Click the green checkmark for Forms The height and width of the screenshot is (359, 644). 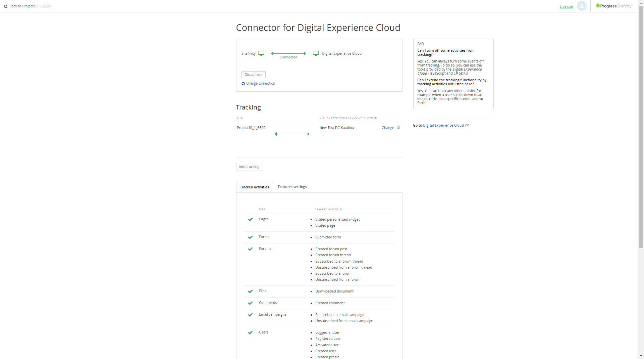coord(250,237)
